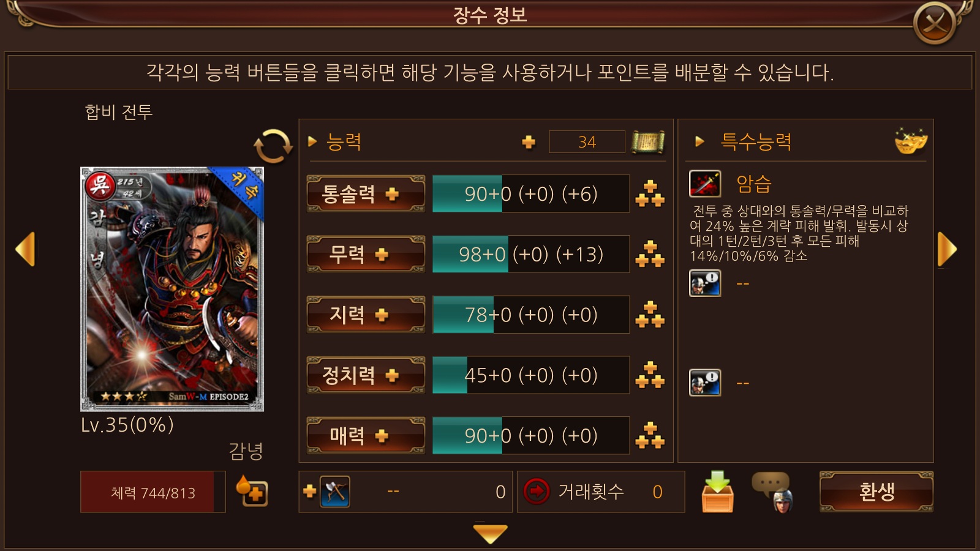Select the 감녕 general card image
980x551 pixels.
pos(172,288)
